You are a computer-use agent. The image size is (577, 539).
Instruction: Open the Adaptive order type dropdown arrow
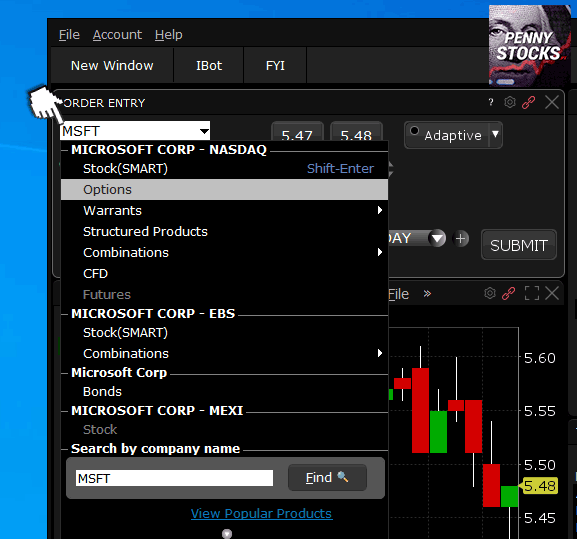495,135
